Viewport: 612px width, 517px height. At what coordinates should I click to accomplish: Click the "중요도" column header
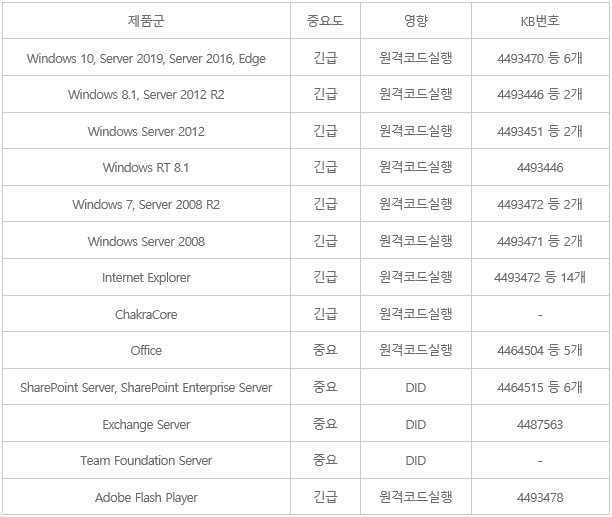coord(325,20)
